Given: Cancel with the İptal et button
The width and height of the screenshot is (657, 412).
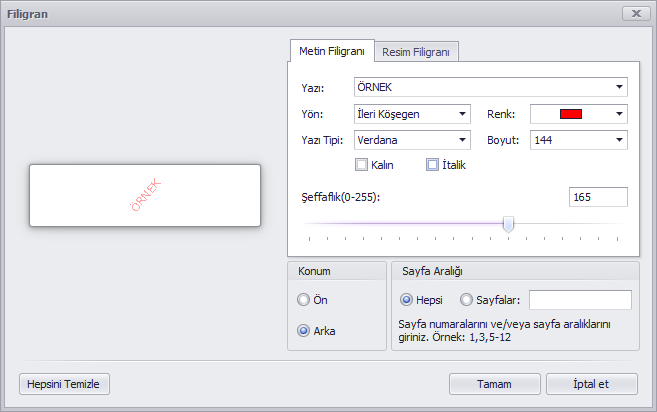Looking at the screenshot, I should click(592, 384).
